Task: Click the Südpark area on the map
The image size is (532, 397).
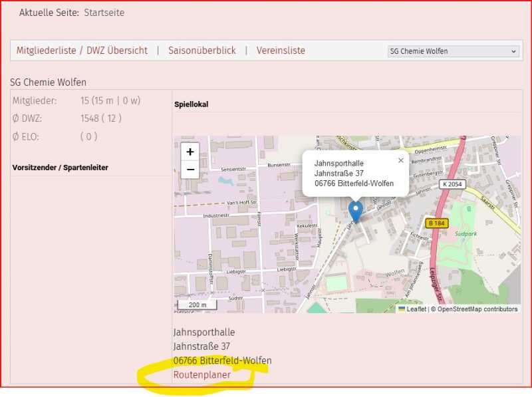Action: (x=465, y=235)
